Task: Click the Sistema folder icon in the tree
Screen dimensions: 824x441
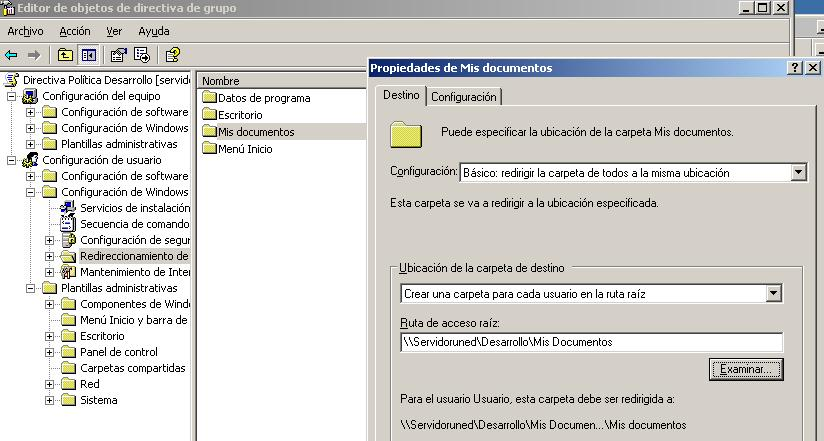Action: click(x=68, y=400)
